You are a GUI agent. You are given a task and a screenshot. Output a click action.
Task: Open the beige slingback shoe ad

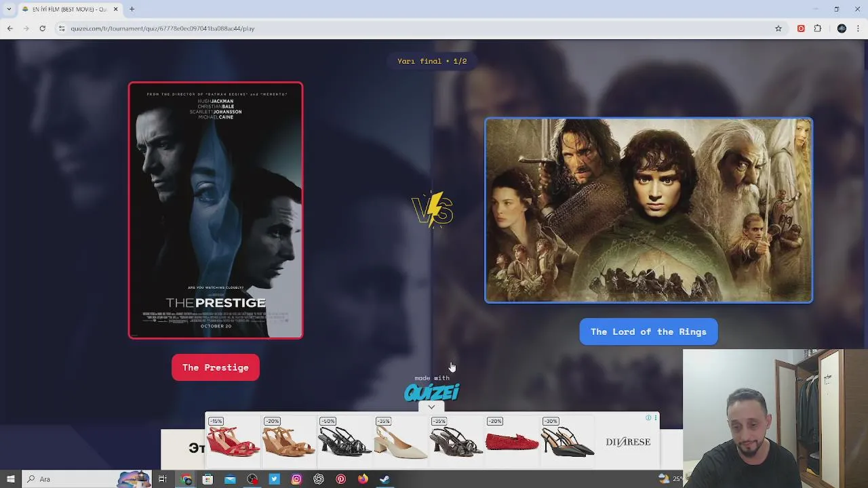click(x=400, y=441)
